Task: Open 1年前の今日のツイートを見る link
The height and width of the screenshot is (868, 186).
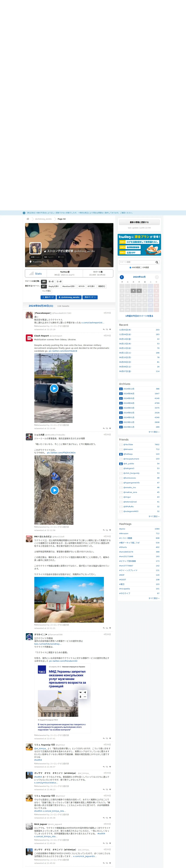Action: (139, 316)
